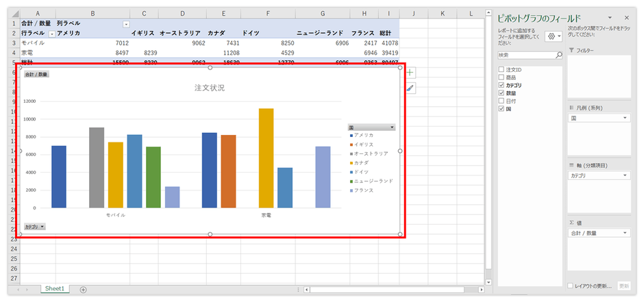644x302 pixels.
Task: Click the previous sheet navigation arrow
Action: (18, 289)
